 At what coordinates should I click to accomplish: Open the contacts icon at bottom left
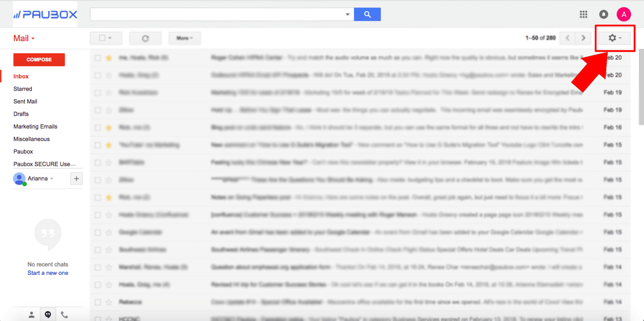[x=31, y=314]
